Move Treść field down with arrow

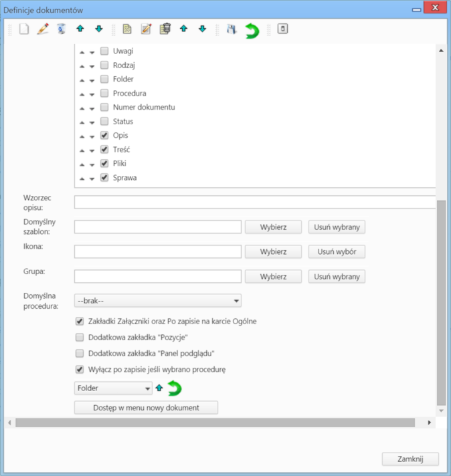(92, 150)
